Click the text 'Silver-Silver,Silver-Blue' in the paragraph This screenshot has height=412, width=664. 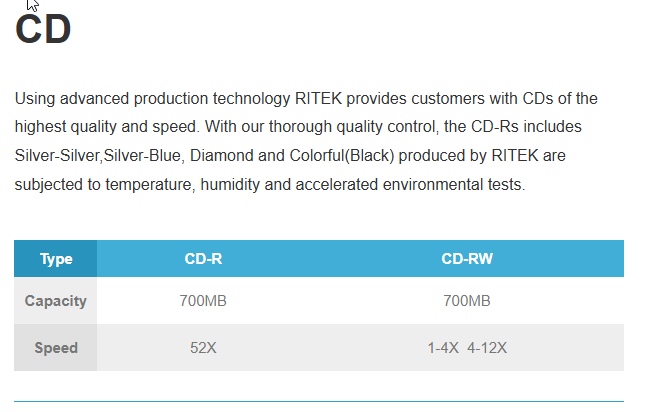coord(97,156)
